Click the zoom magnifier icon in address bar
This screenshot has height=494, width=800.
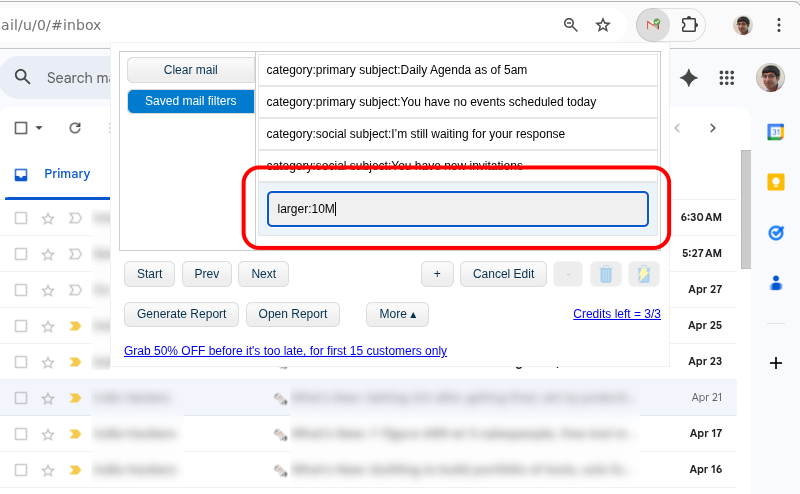point(570,24)
